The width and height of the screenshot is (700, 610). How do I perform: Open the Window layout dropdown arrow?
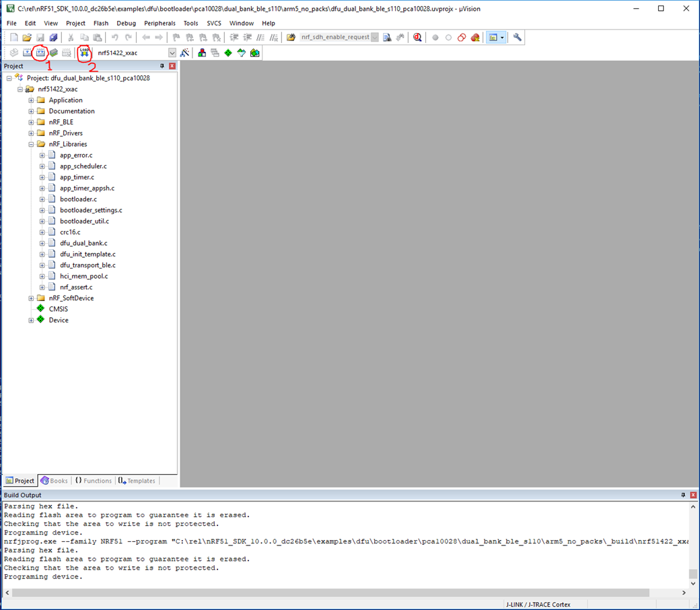coord(502,38)
